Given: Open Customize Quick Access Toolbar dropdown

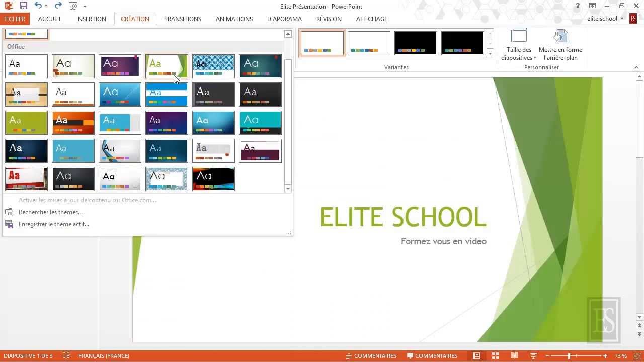Looking at the screenshot, I should tap(85, 6).
